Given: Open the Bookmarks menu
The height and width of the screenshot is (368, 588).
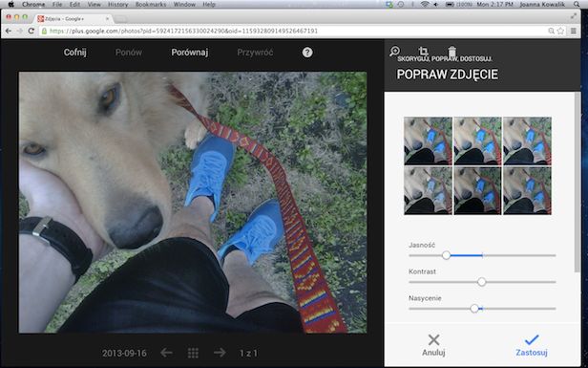Looking at the screenshot, I should pos(151,4).
